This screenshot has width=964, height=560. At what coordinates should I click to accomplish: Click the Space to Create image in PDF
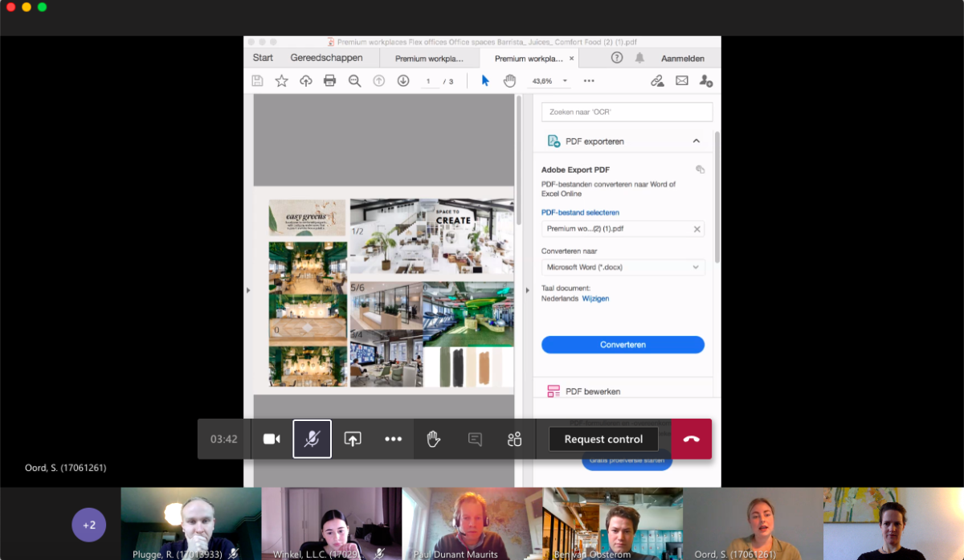tap(431, 237)
